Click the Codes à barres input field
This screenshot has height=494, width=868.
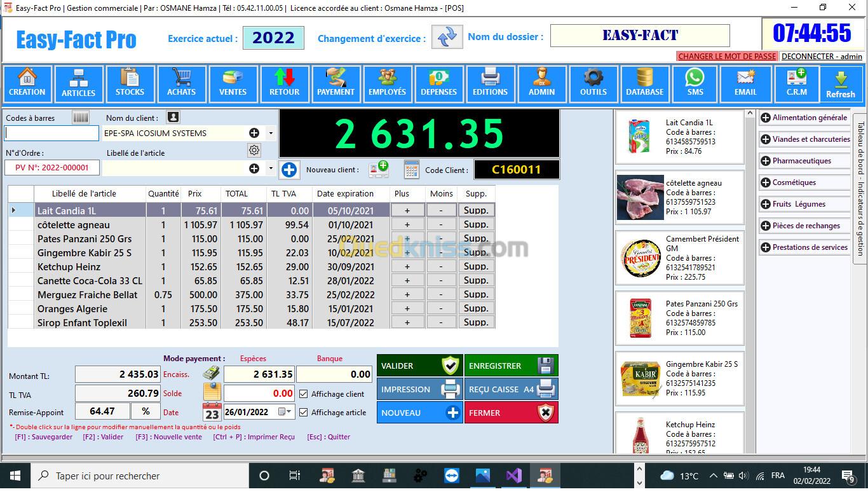pos(52,134)
